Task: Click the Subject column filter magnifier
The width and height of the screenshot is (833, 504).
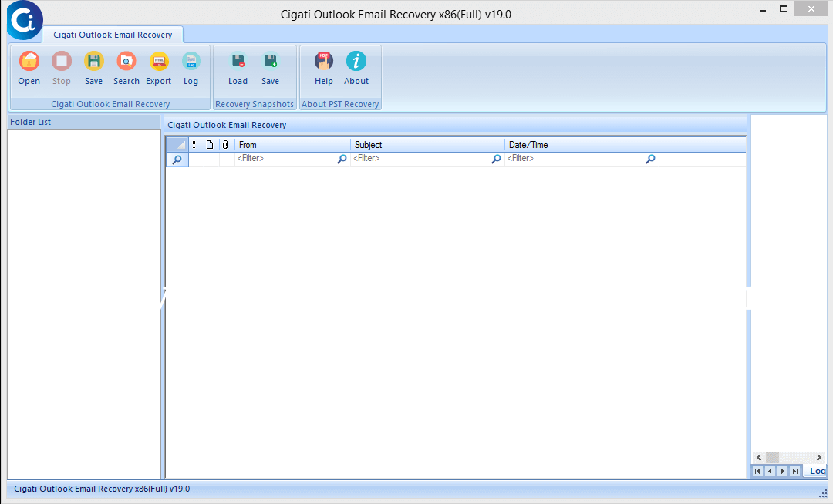Action: (x=496, y=159)
